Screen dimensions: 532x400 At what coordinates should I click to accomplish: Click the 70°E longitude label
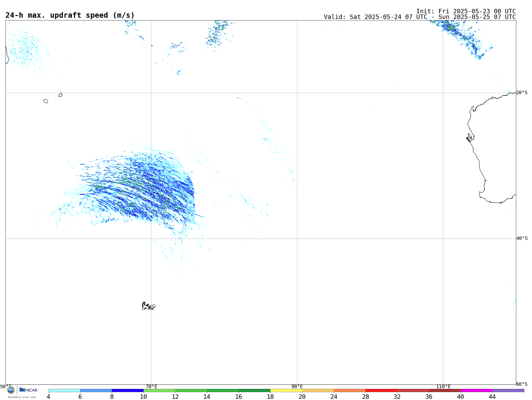pos(151,386)
